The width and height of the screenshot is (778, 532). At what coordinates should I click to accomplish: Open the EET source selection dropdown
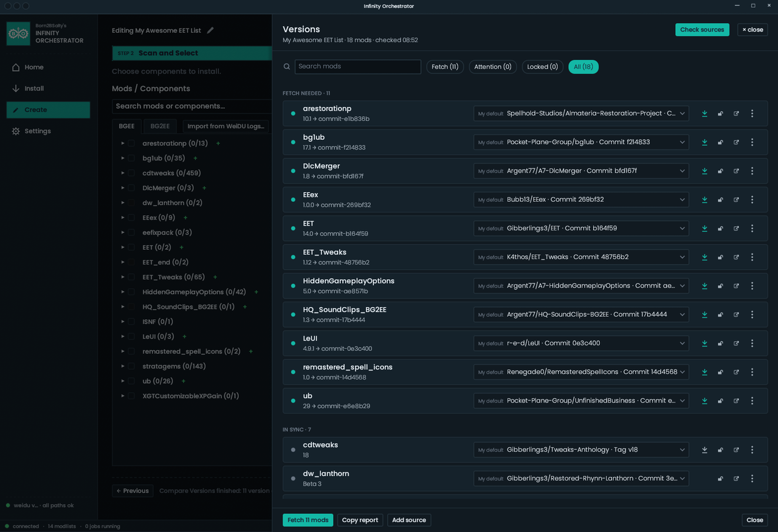point(581,229)
